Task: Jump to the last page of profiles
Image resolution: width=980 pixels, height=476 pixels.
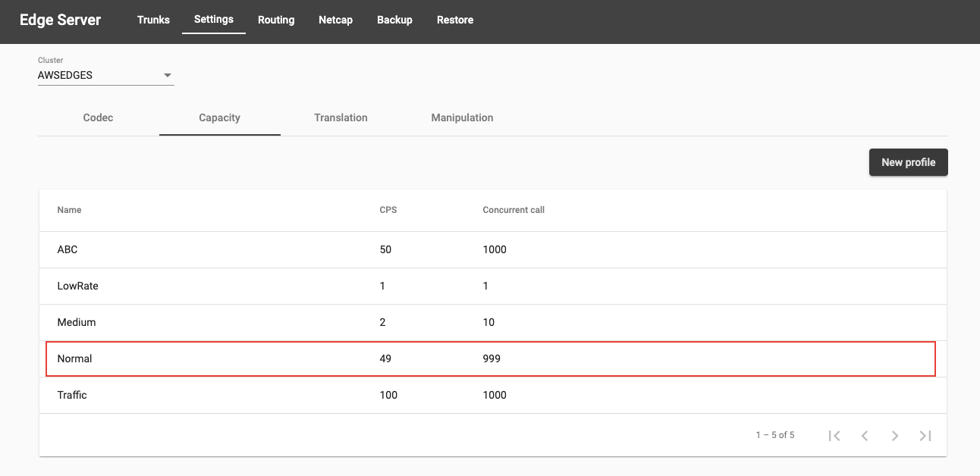Action: pos(925,435)
